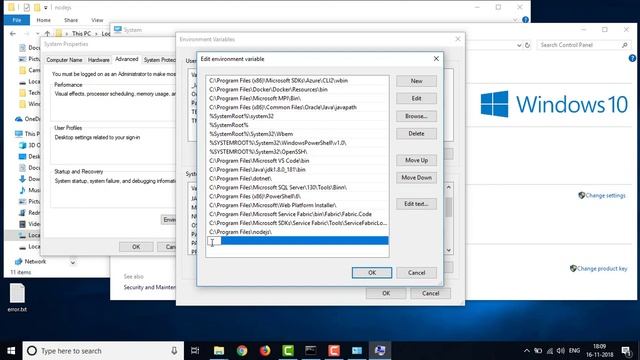Open File Explorer from taskbar

click(219, 351)
